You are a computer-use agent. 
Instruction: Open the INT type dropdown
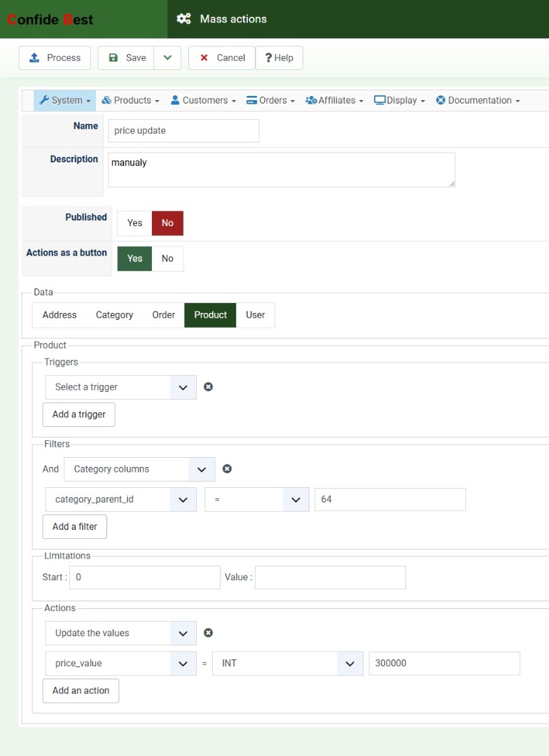coord(288,664)
